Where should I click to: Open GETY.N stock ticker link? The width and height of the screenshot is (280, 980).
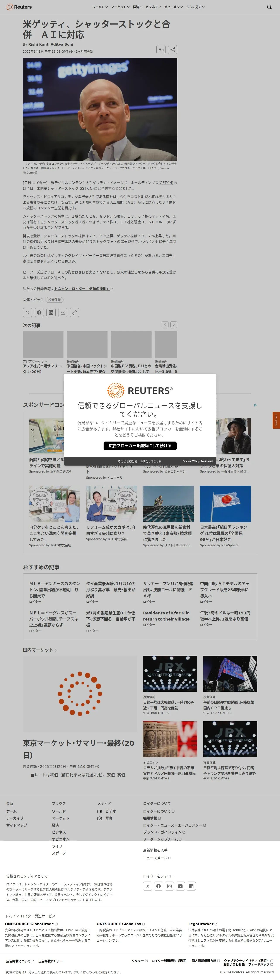click(167, 183)
